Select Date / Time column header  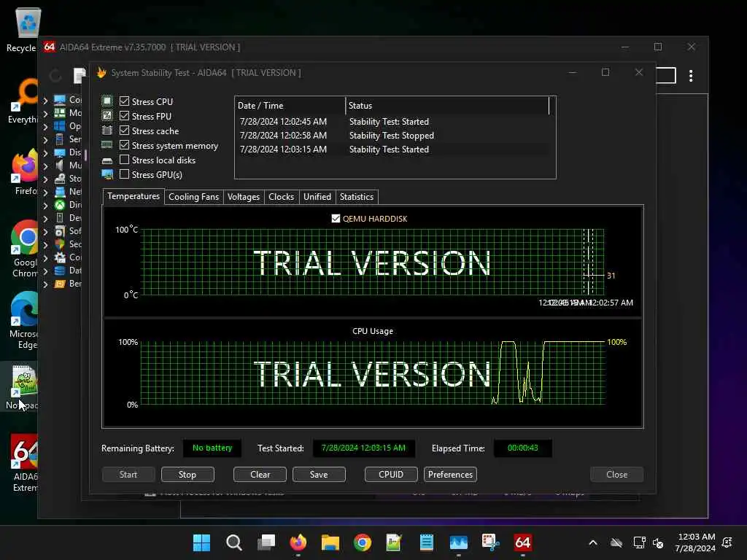[290, 105]
